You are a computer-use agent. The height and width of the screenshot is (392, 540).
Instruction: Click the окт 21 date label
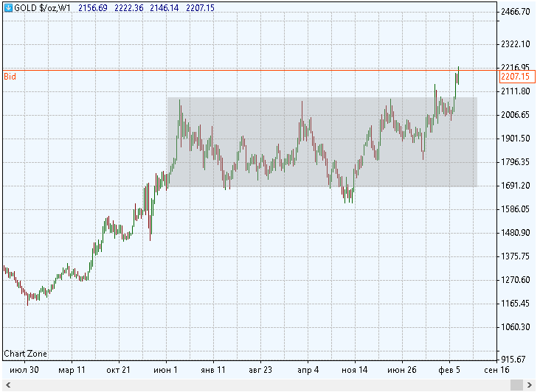[x=119, y=370]
